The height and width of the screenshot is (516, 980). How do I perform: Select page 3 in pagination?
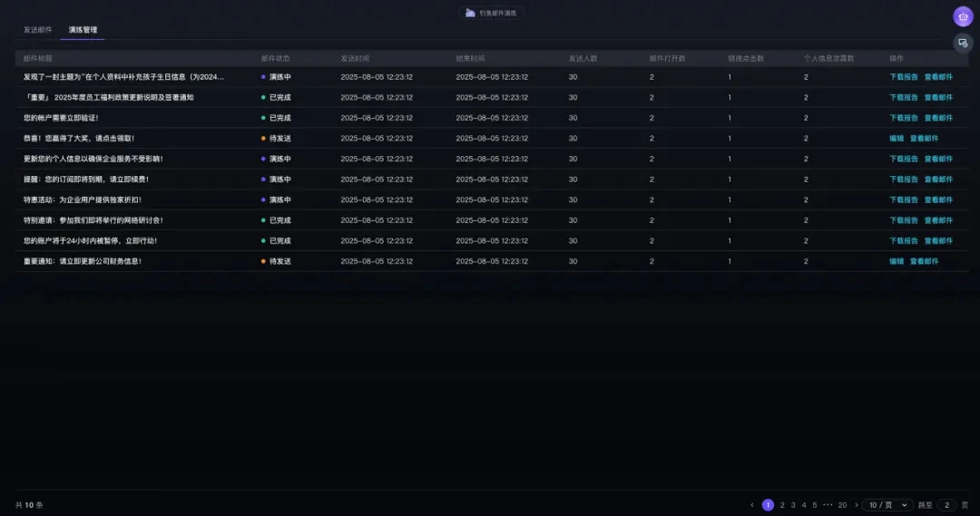click(x=792, y=505)
